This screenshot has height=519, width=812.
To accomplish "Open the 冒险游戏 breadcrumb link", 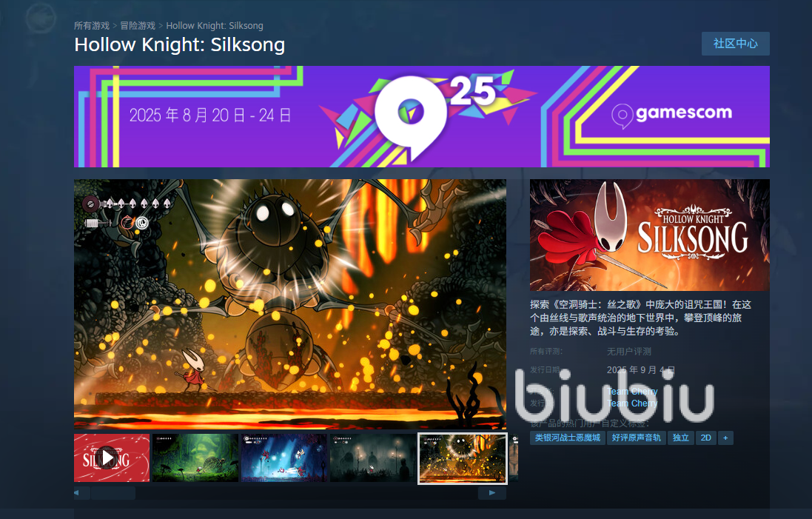I will (138, 25).
